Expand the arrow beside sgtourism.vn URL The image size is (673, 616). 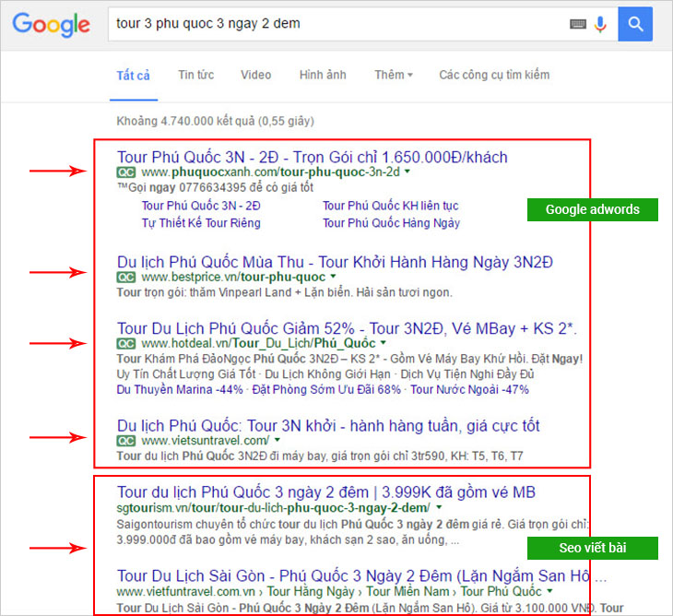pos(439,507)
